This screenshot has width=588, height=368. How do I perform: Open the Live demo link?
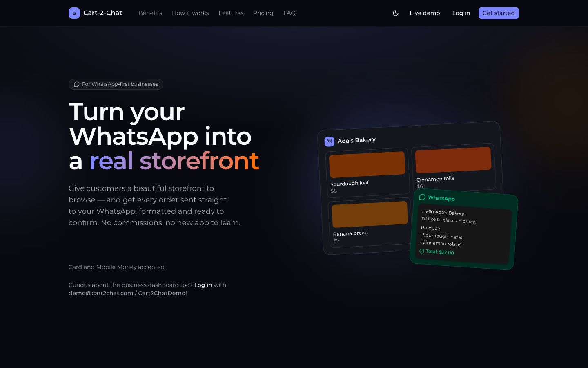425,13
